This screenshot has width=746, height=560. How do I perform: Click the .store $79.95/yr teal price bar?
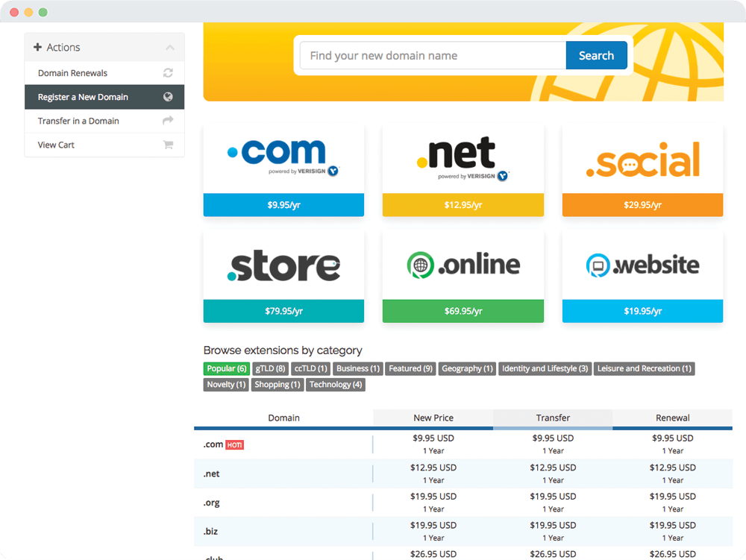283,311
